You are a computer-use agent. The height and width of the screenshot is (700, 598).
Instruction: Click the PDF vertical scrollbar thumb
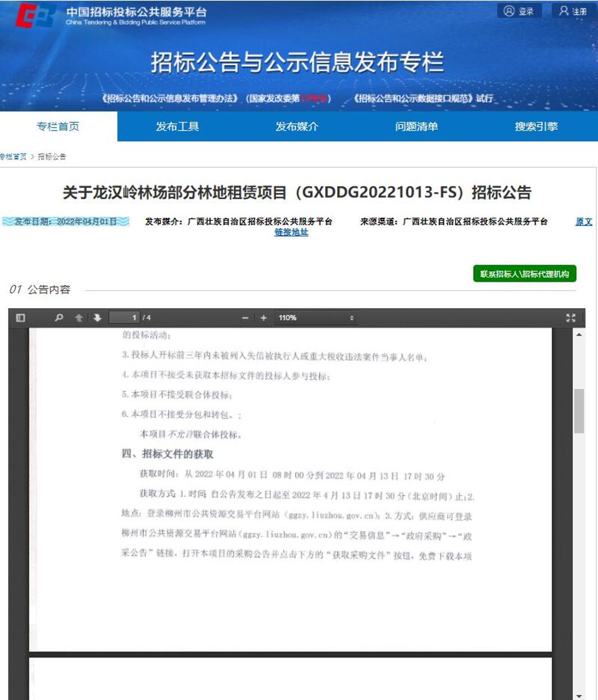click(579, 411)
